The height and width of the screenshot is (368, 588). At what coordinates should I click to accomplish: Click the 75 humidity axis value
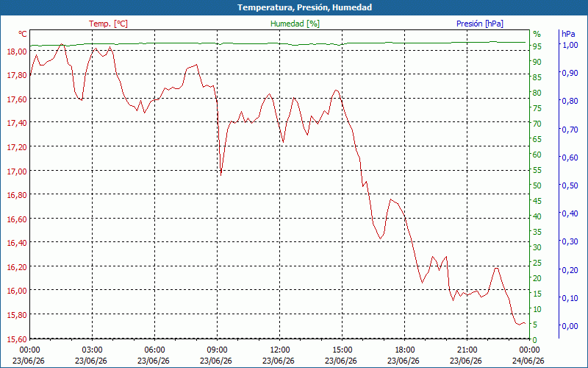[537, 108]
